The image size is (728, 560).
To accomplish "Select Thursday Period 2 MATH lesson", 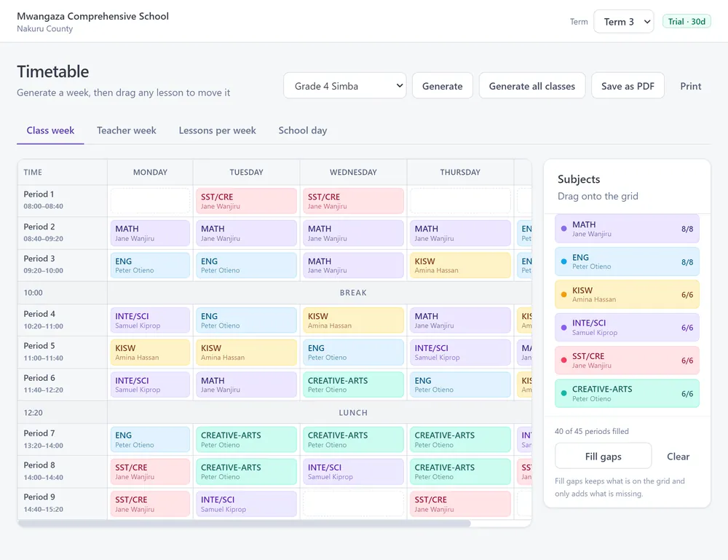I will 460,233.
